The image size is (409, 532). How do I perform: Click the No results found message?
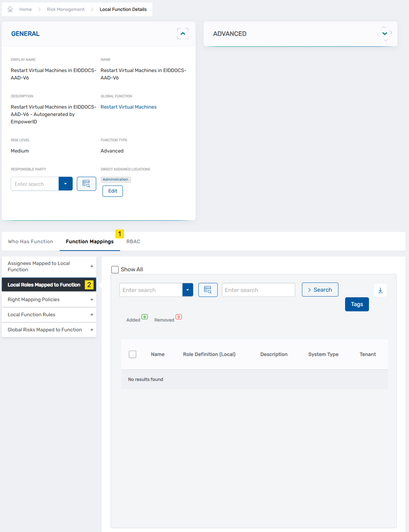(146, 379)
